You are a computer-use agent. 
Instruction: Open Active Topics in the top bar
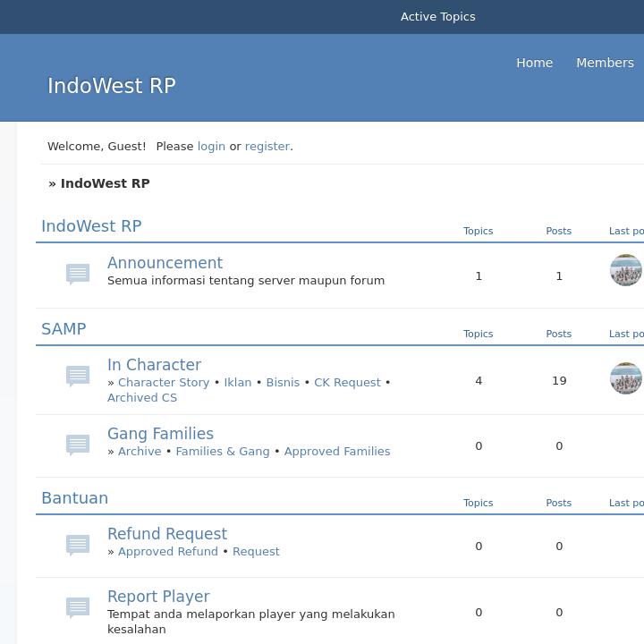tap(437, 17)
